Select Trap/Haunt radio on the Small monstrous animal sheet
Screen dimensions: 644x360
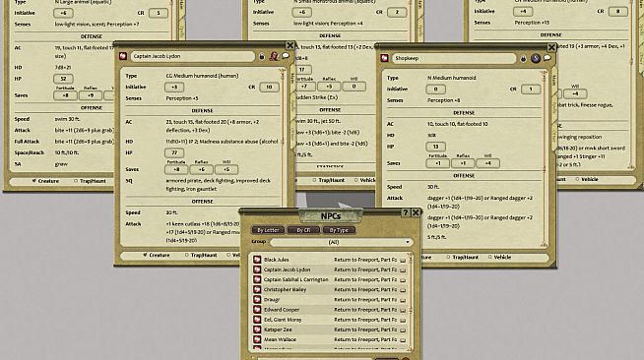[x=314, y=180]
